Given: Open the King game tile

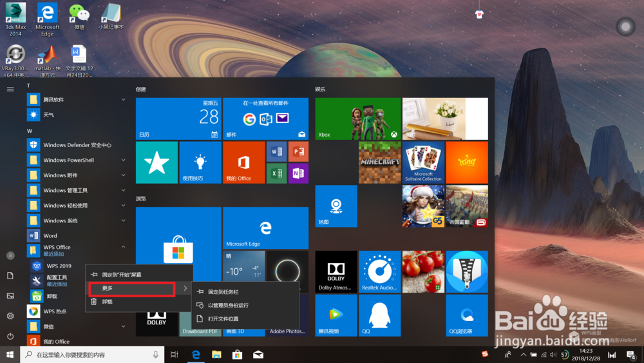Looking at the screenshot, I should click(x=467, y=162).
